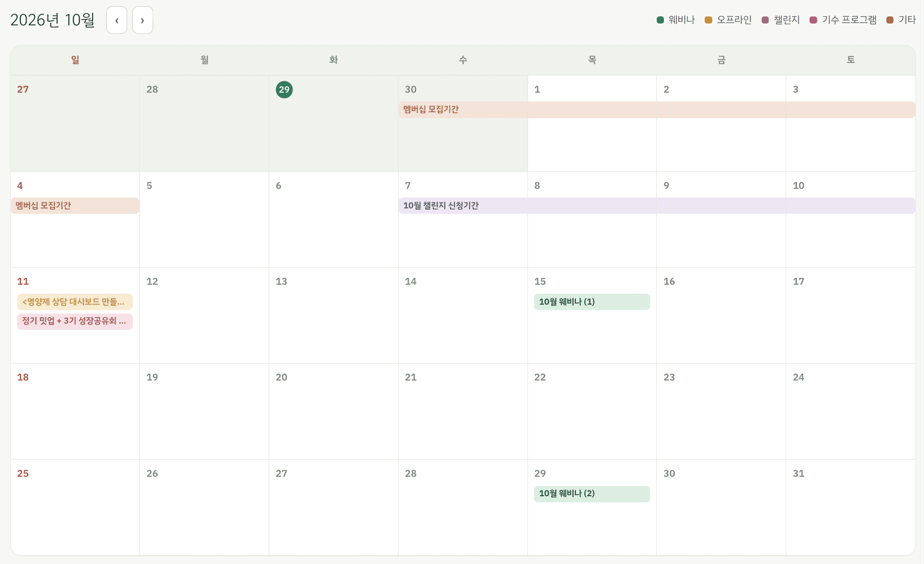Click the 토 weekday header

pos(851,60)
